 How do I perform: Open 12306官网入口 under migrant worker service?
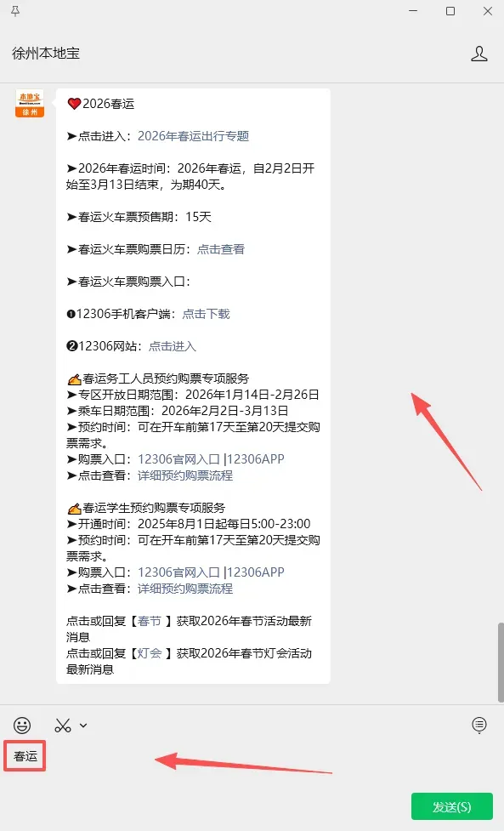click(x=178, y=459)
